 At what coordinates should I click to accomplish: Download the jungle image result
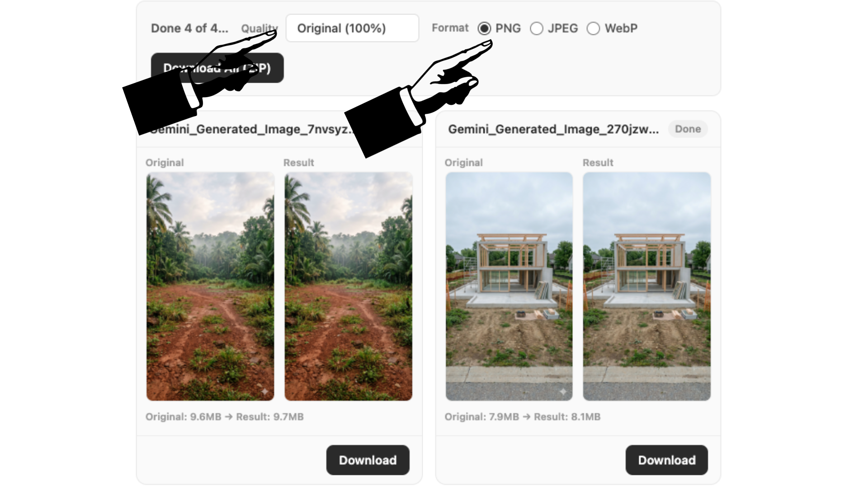[368, 460]
